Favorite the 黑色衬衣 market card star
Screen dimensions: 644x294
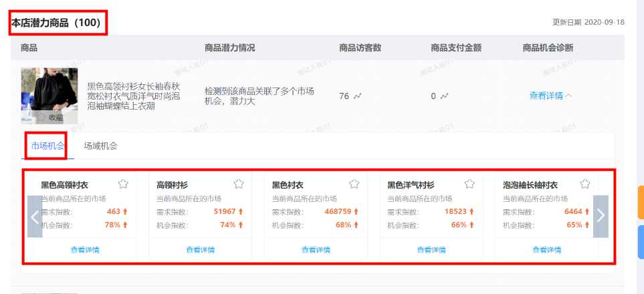coord(354,184)
